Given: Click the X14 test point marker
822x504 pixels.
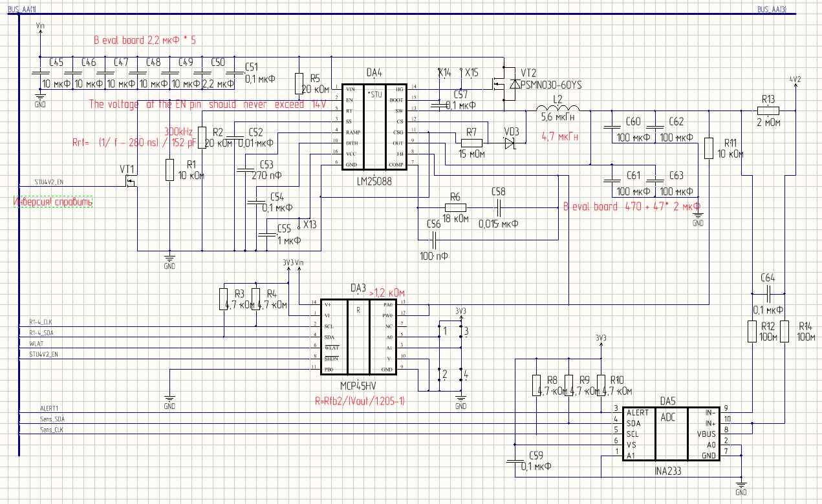Looking at the screenshot, I should [x=439, y=70].
